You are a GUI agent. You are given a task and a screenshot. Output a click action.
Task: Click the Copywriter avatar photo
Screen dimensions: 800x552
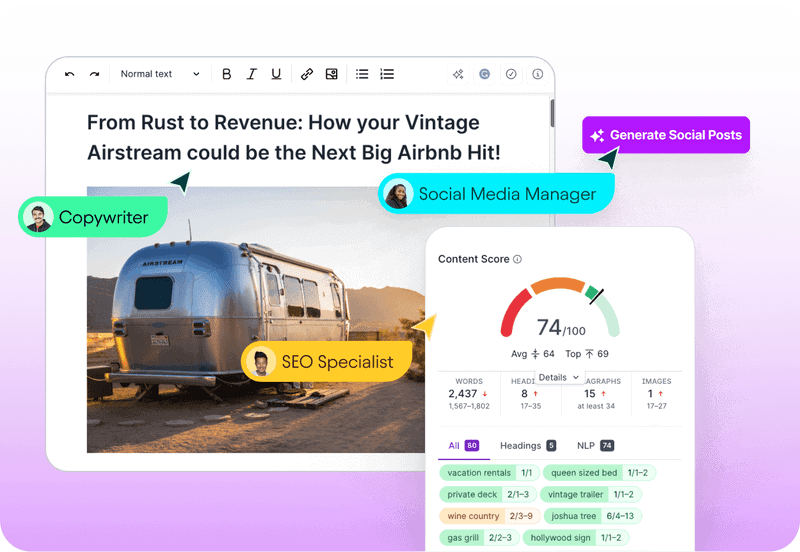[39, 217]
